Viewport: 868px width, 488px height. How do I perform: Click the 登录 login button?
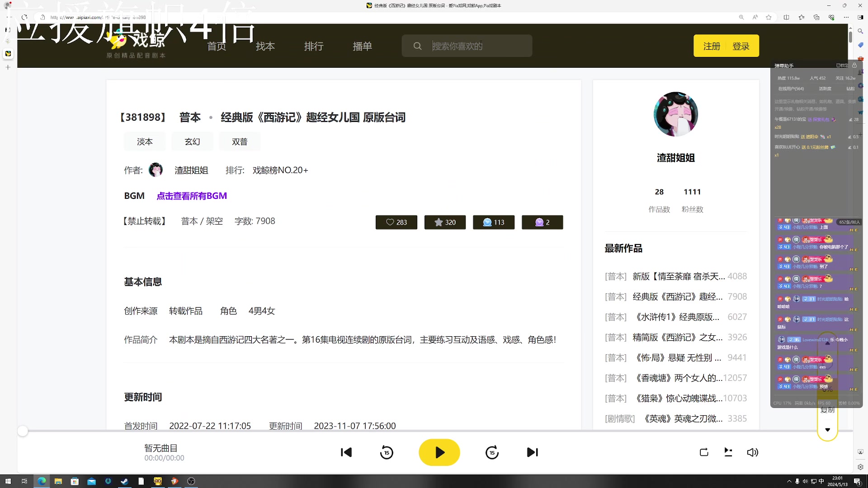[x=741, y=46]
